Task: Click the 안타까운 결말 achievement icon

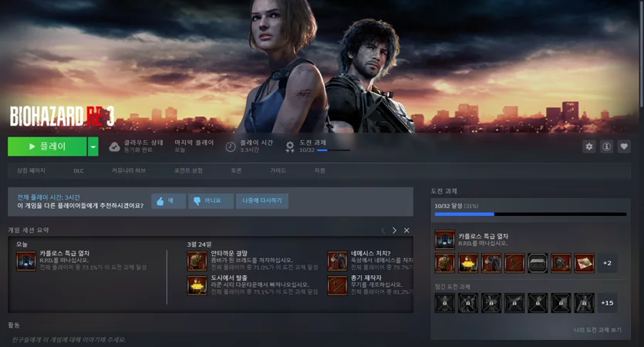Action: (197, 261)
